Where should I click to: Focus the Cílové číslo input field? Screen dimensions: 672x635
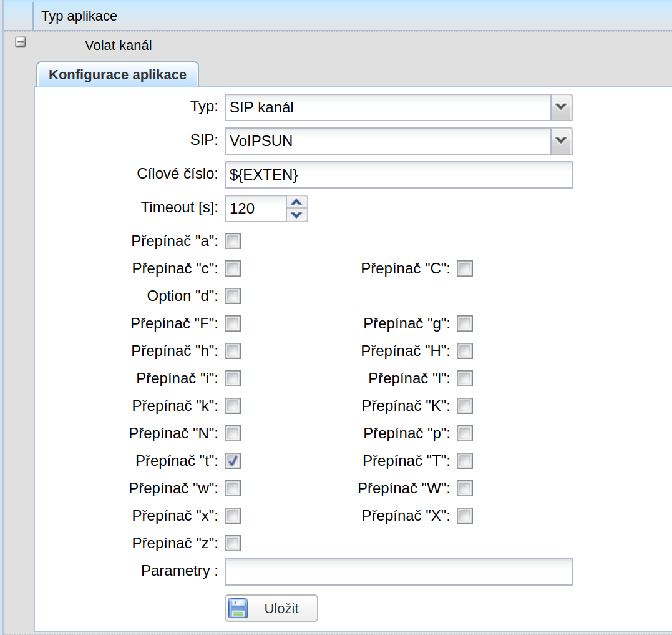click(399, 174)
